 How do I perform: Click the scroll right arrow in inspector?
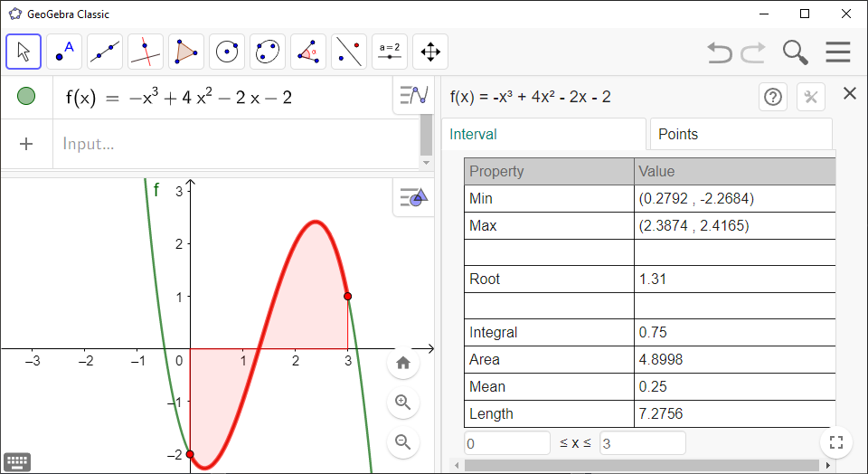(x=827, y=465)
